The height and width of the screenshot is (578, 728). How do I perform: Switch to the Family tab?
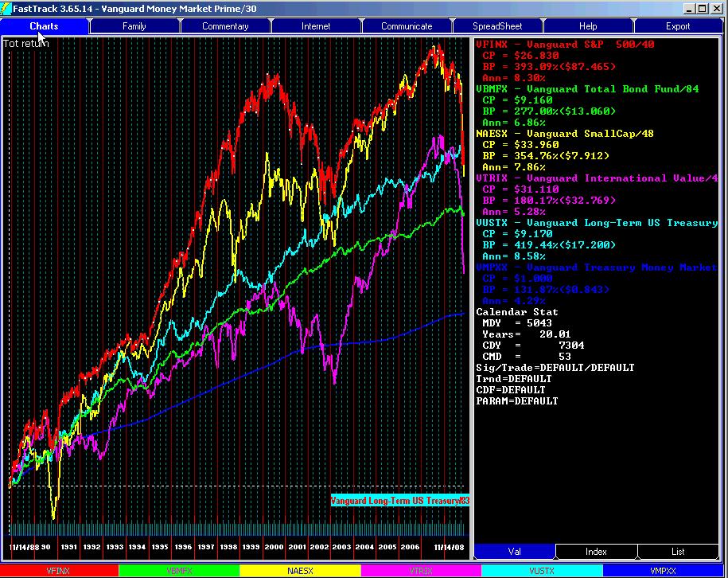tap(134, 26)
